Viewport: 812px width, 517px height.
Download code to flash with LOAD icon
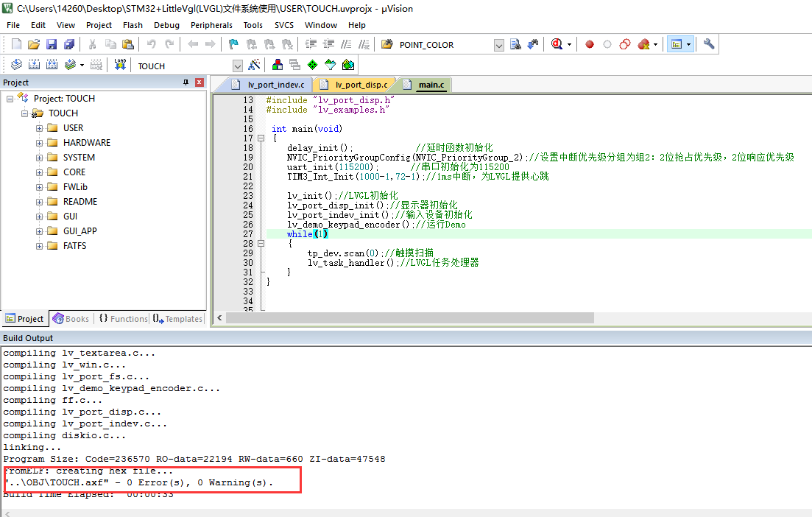point(120,65)
